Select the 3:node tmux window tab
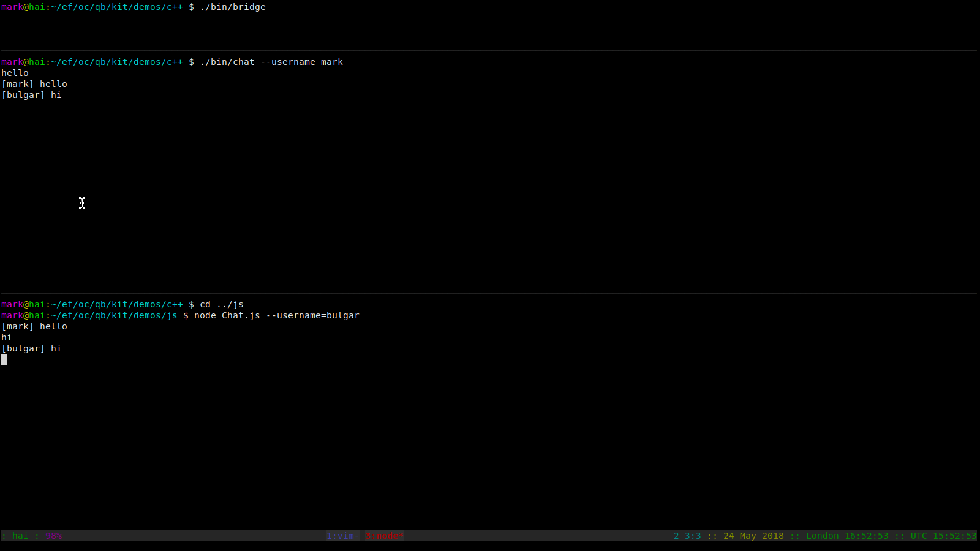The width and height of the screenshot is (980, 551). click(385, 536)
